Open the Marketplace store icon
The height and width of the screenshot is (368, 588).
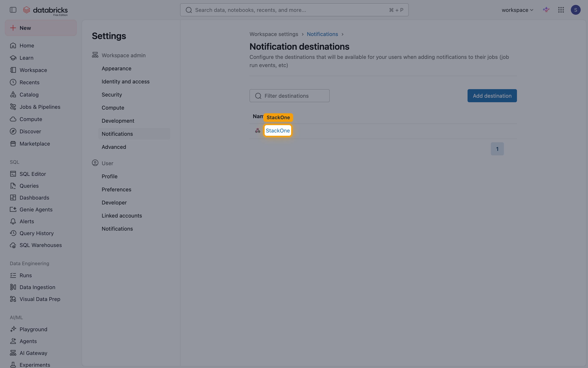click(13, 144)
